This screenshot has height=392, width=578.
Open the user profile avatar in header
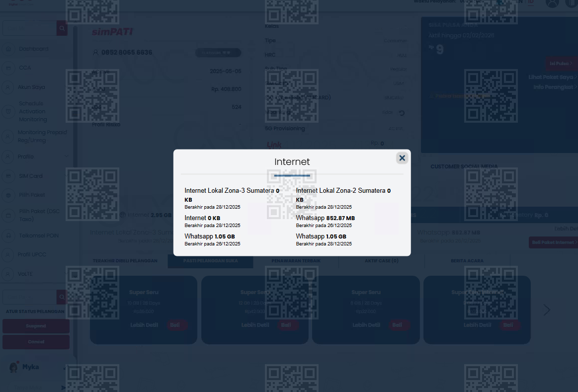click(552, 3)
